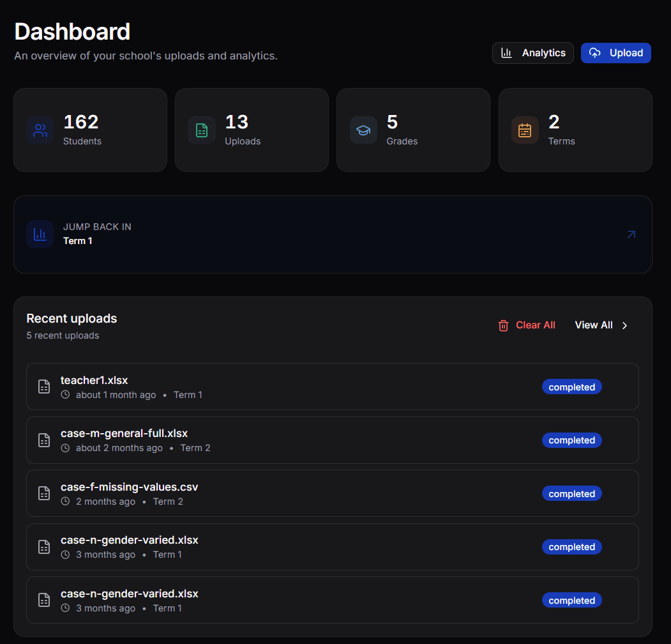Click the Students people icon
Screen dimensions: 671x644
[40, 130]
